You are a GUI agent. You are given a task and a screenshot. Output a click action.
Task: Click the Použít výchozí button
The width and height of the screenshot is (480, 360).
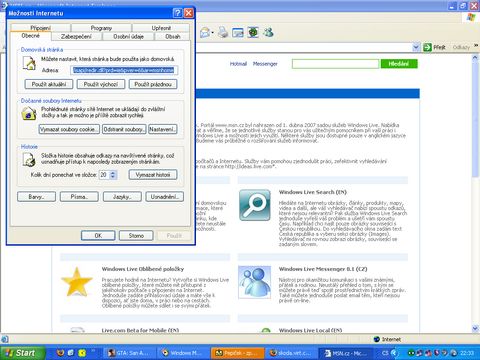click(101, 84)
